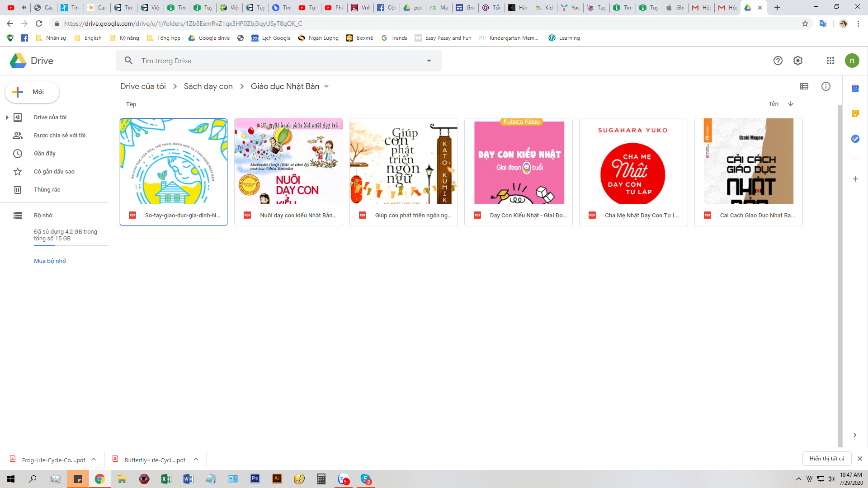Open Drive settings gear

point(797,61)
